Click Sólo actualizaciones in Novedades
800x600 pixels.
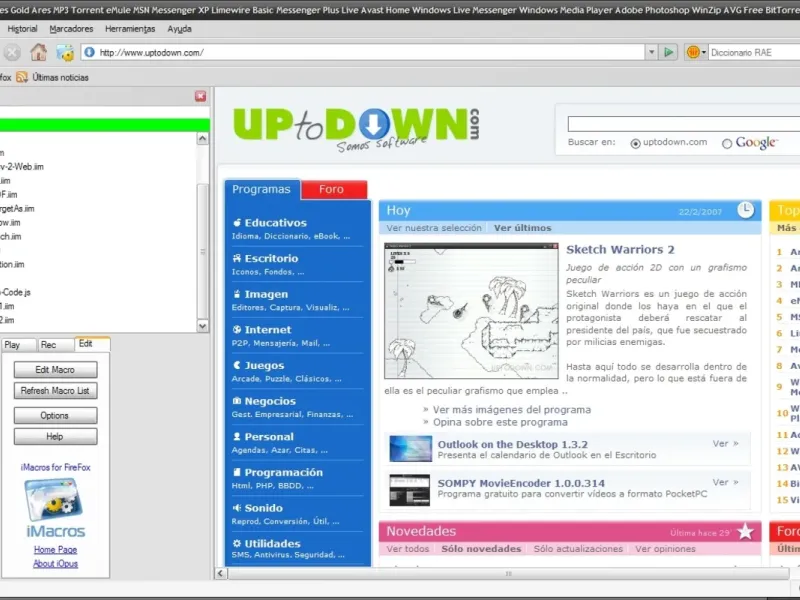coord(578,549)
